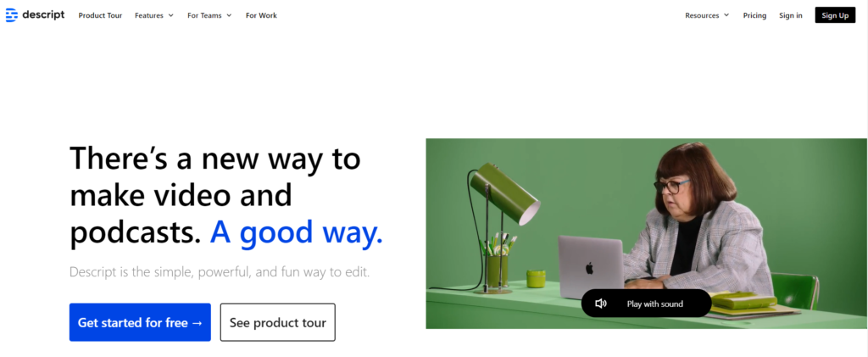Expand the For Teams dropdown chevron

coord(229,15)
